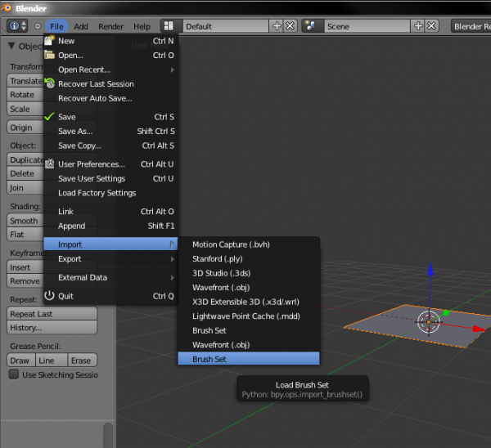Import 3D Studio (.3ds)
The image size is (491, 448).
click(249, 273)
